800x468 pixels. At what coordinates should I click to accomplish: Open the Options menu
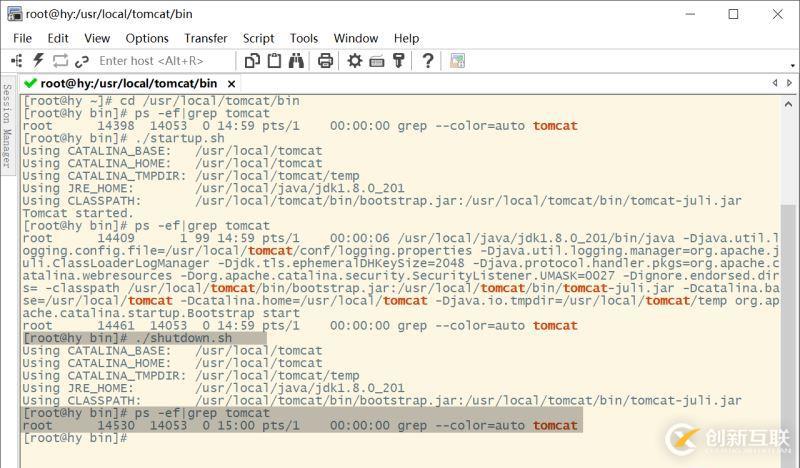coord(147,38)
